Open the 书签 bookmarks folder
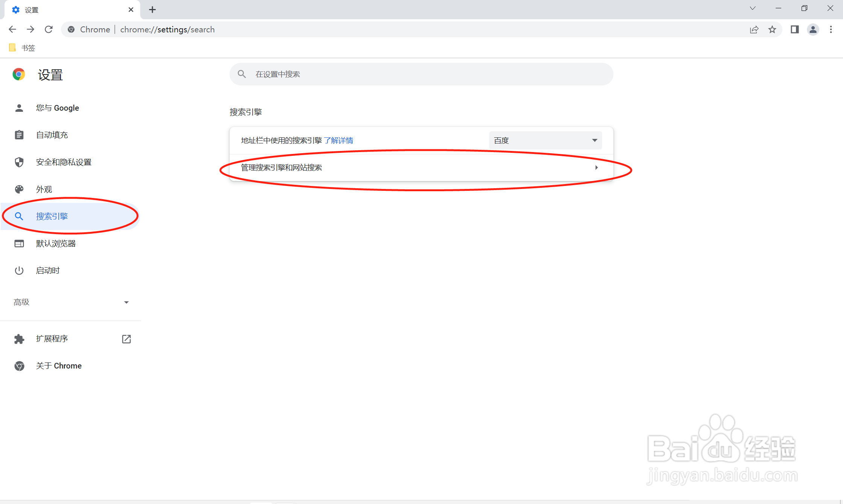 tap(22, 48)
